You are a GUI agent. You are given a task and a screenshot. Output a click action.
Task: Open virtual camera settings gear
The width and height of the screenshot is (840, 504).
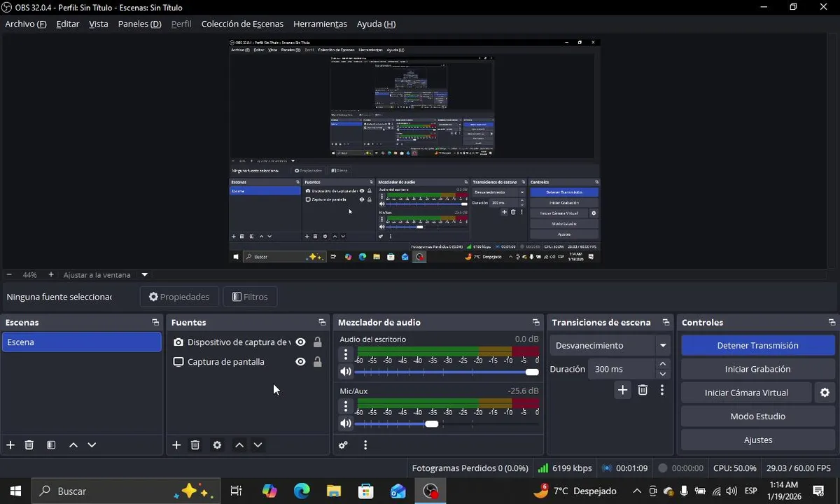[825, 393]
